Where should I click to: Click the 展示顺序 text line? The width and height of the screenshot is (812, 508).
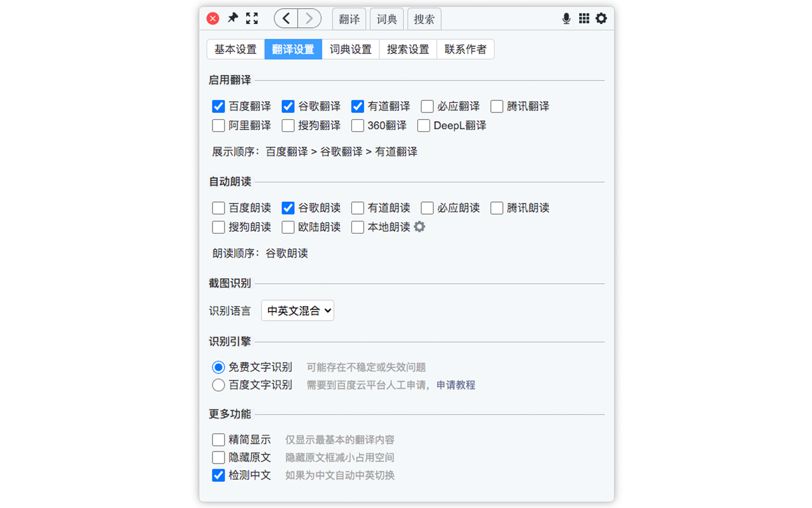pyautogui.click(x=315, y=152)
